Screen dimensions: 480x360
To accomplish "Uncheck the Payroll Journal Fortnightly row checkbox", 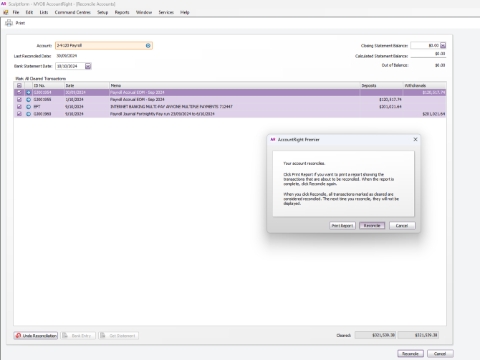I will [x=19, y=114].
